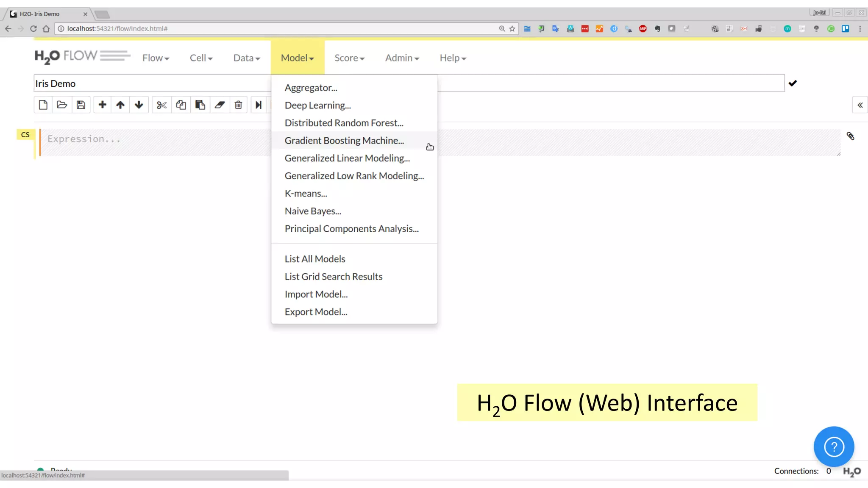Reload the browser page

pyautogui.click(x=33, y=29)
